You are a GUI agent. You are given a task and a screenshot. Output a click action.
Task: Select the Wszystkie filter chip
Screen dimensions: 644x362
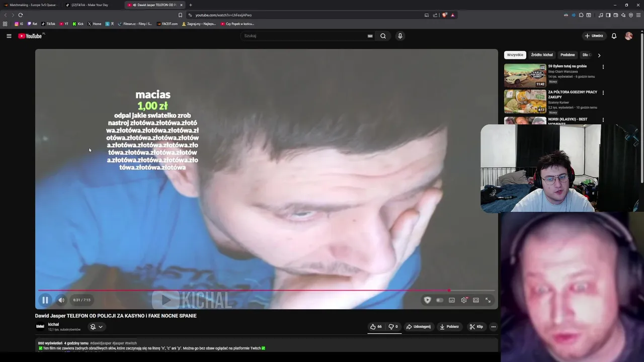[515, 55]
